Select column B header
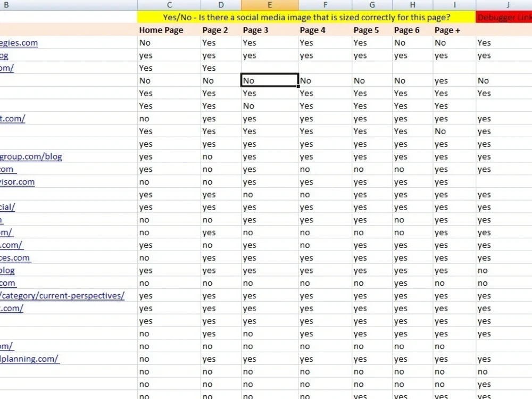 68,5
